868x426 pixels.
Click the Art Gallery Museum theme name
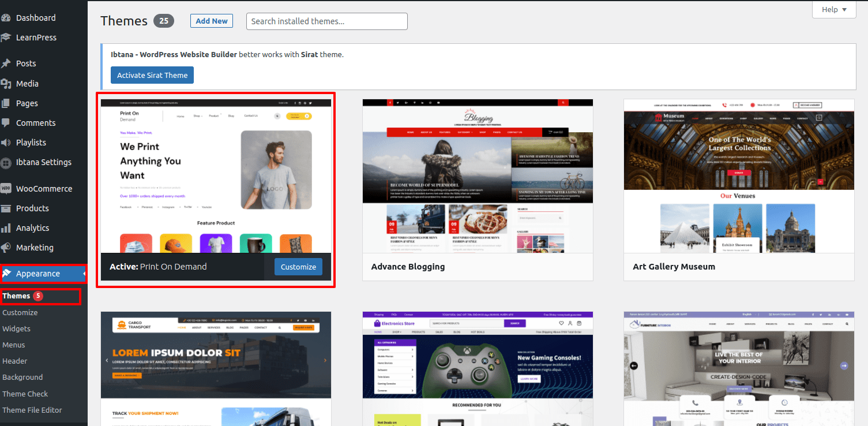(674, 267)
